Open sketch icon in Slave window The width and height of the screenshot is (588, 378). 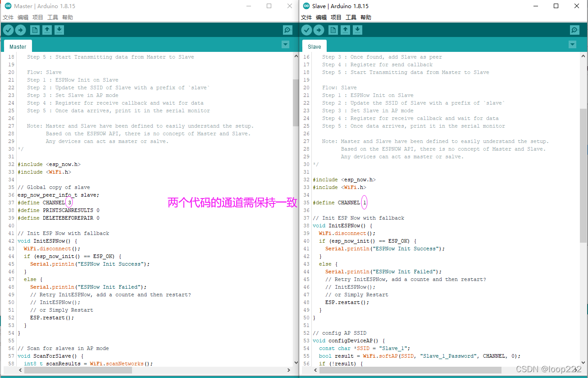click(345, 30)
